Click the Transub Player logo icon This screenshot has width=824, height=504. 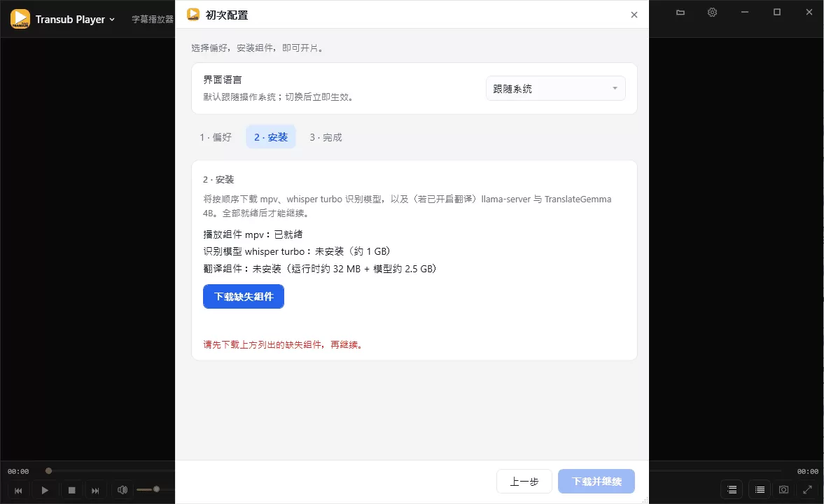coord(20,19)
